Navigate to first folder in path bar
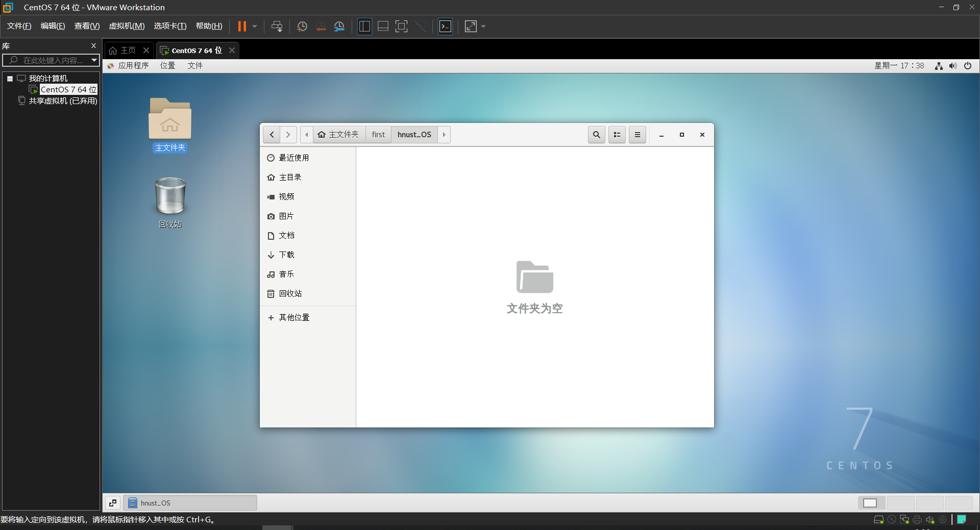Viewport: 980px width, 530px height. [378, 135]
